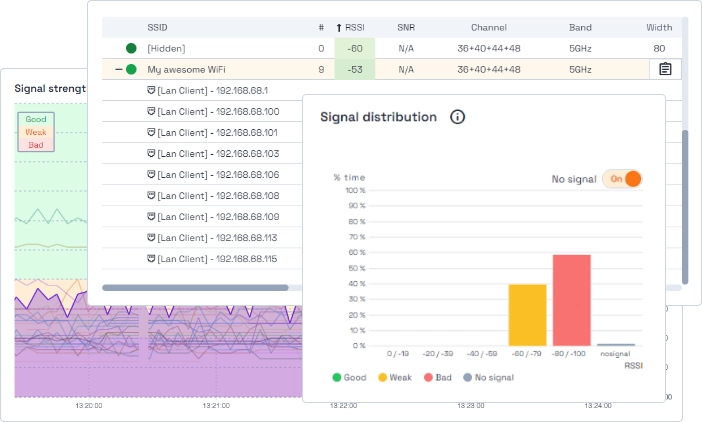Click the 13:21:00 time label on chart axis

click(216, 405)
